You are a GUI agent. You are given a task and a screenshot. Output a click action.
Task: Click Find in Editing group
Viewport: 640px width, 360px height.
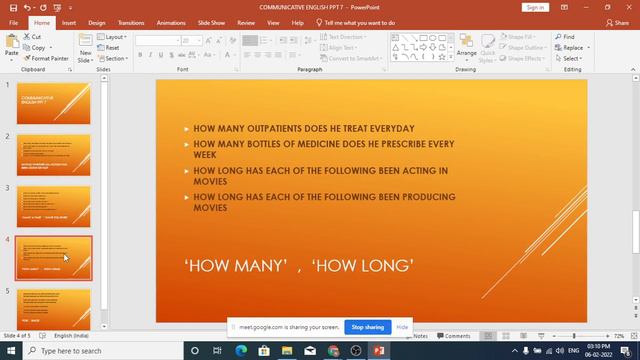(x=565, y=37)
